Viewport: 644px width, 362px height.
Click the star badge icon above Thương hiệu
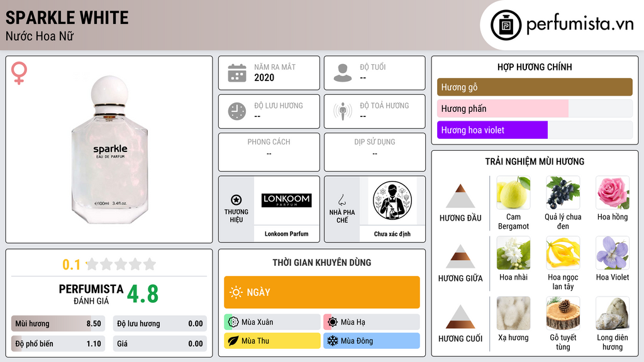[x=236, y=200]
